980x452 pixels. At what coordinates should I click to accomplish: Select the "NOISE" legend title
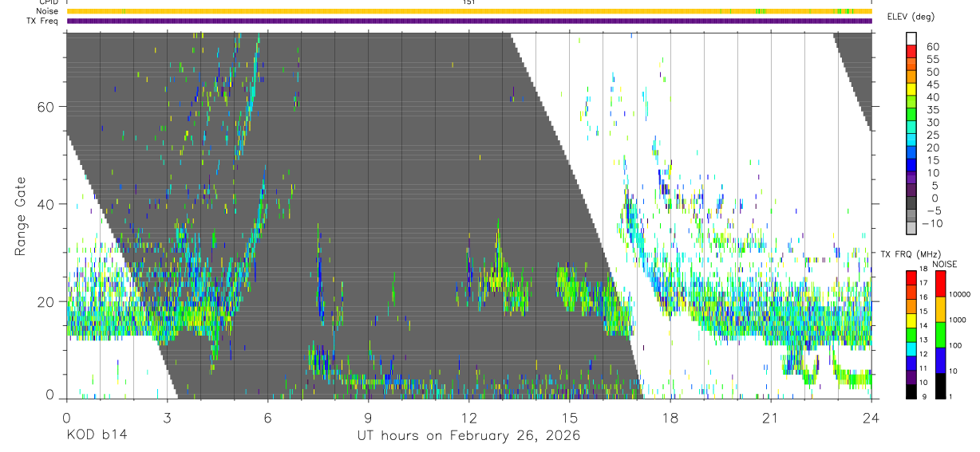pos(945,264)
